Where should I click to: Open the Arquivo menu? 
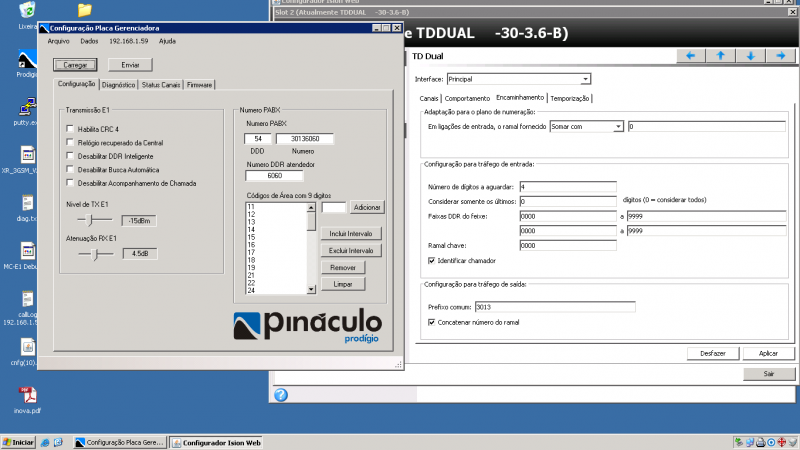click(59, 41)
